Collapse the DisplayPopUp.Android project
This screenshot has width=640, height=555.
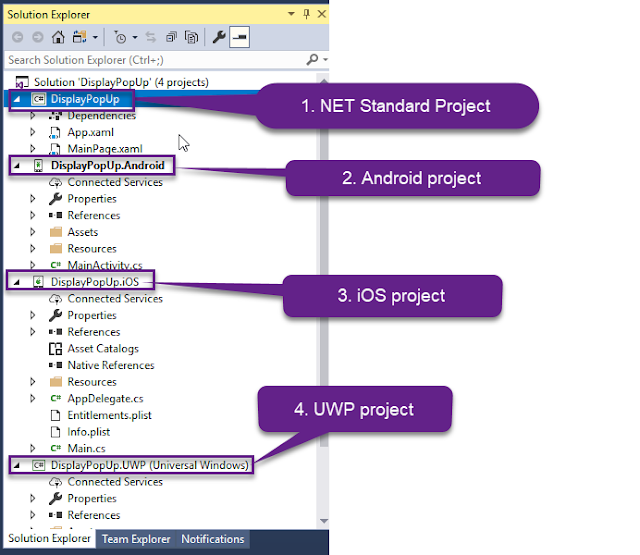17,166
